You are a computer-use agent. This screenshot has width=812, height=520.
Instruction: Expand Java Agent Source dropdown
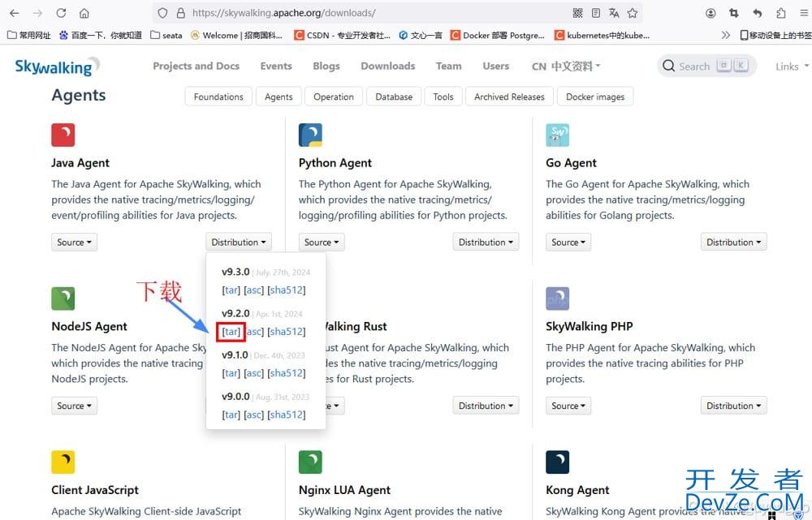point(74,242)
